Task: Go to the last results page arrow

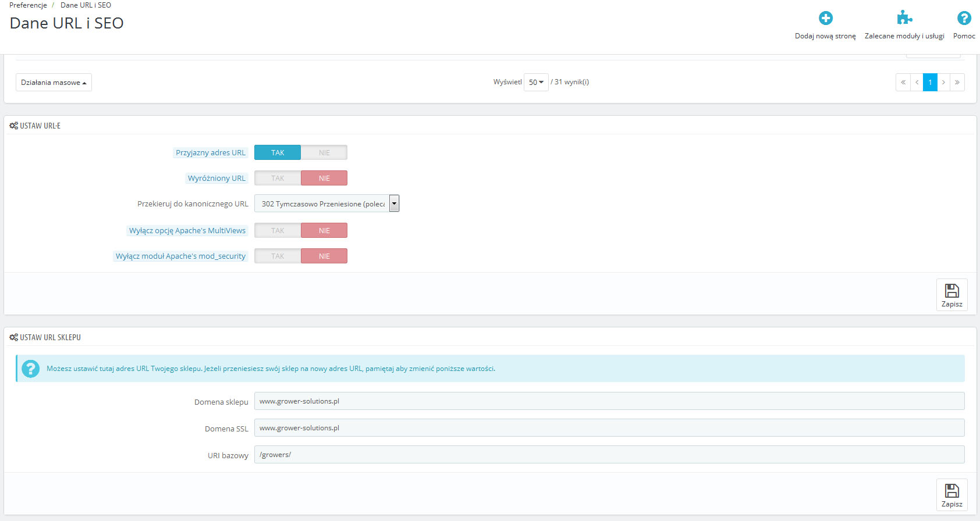Action: tap(957, 83)
